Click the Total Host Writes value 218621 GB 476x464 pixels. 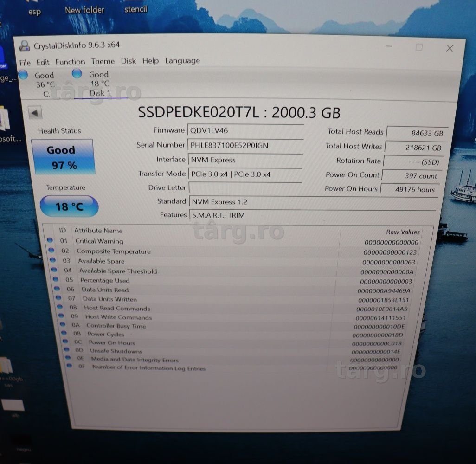coord(415,148)
